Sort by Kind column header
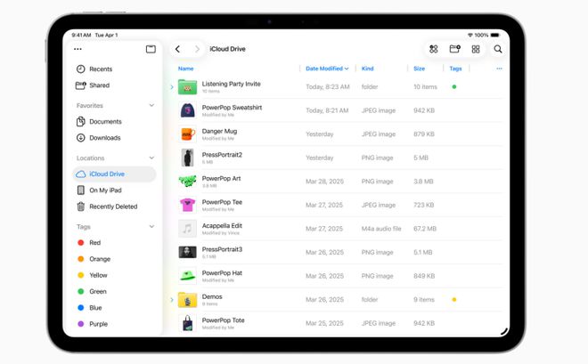Image resolution: width=588 pixels, height=364 pixels. 367,69
